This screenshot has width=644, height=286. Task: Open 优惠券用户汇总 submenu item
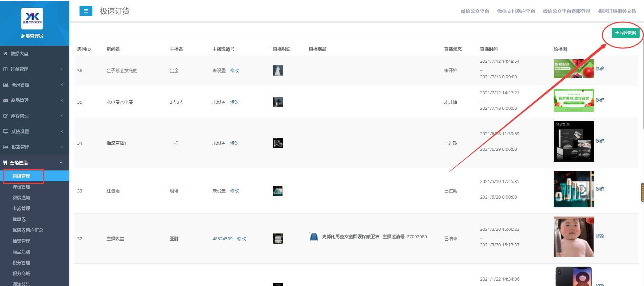point(28,230)
